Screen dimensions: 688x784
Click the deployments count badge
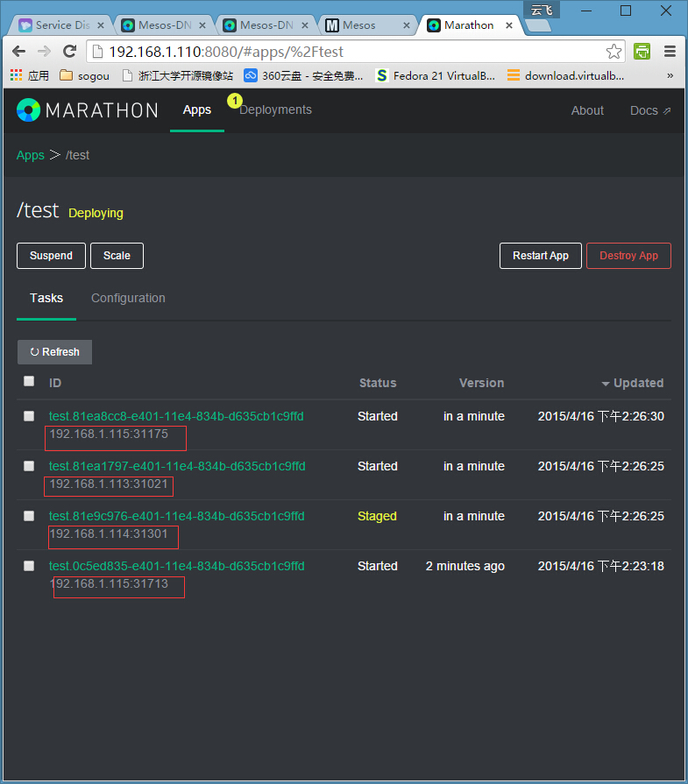[x=235, y=101]
